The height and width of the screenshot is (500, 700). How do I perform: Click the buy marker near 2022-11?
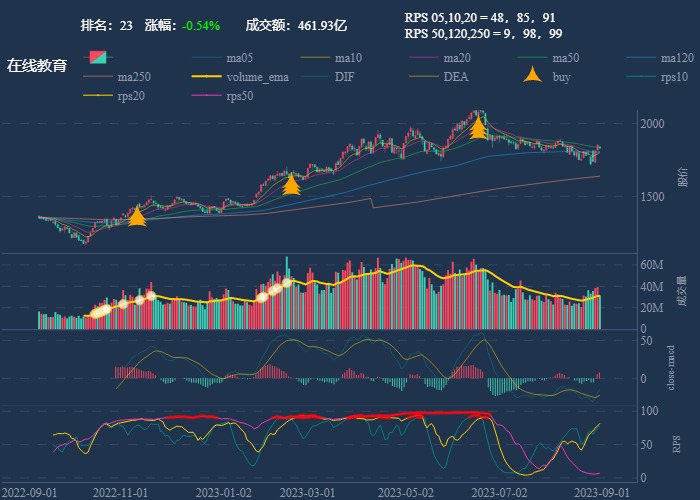[x=137, y=216]
